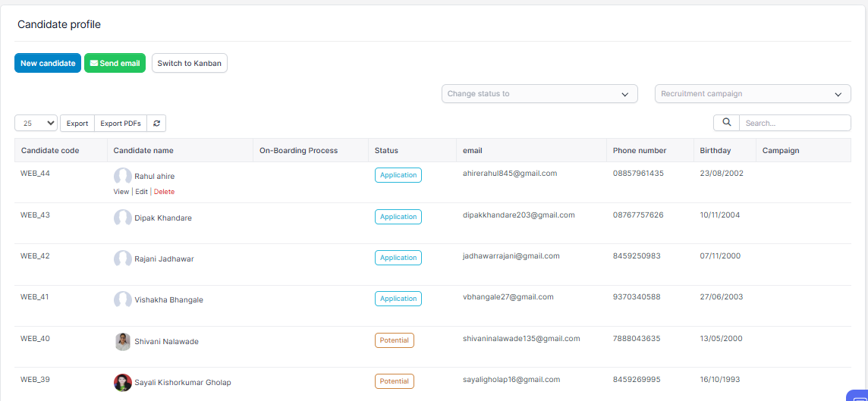Click Vishakha Bhangale's avatar icon

click(x=122, y=300)
